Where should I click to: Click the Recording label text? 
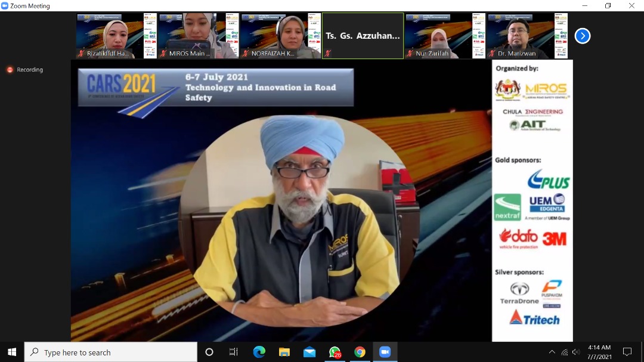pyautogui.click(x=30, y=70)
